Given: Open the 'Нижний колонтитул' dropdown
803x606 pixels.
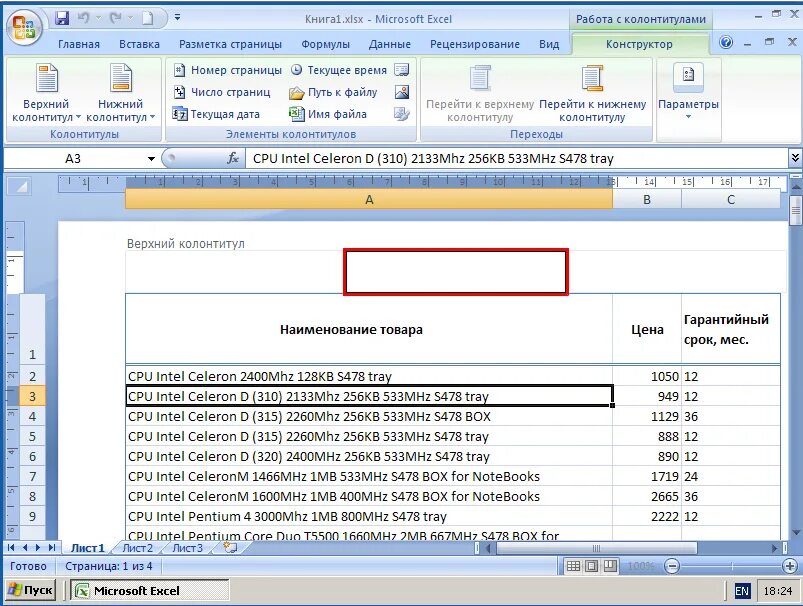Looking at the screenshot, I should (120, 94).
